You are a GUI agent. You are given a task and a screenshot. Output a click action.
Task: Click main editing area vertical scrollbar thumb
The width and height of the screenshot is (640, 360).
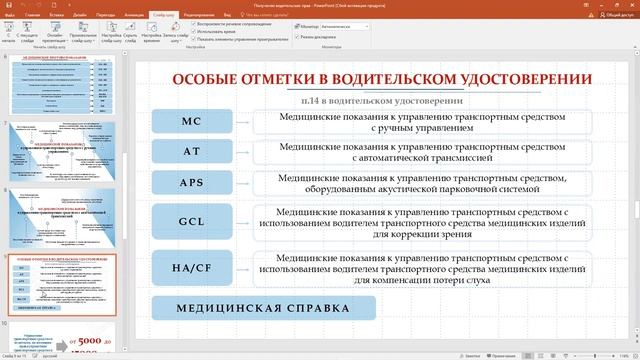click(x=637, y=209)
